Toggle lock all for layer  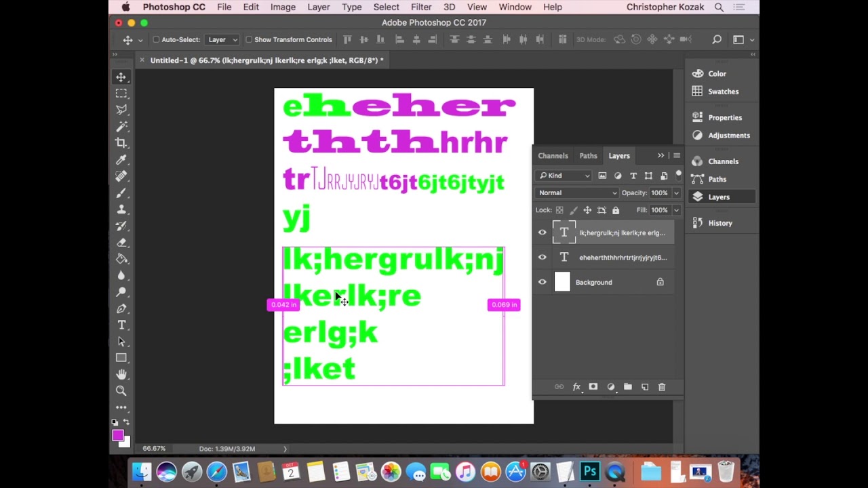[x=616, y=210]
